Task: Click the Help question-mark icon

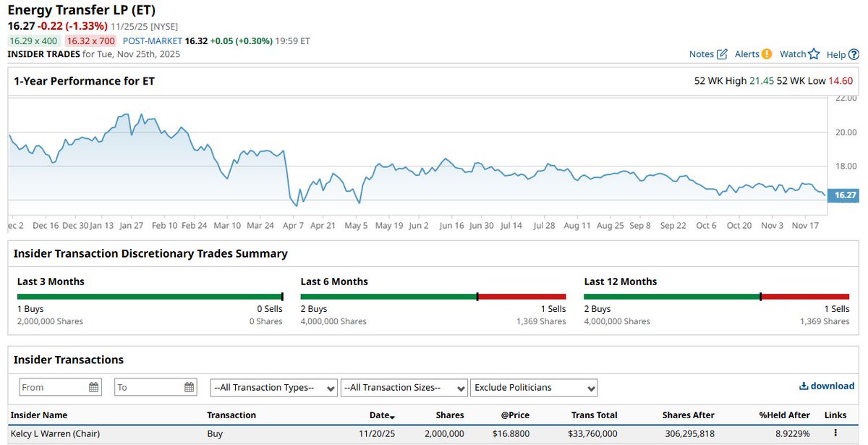Action: click(x=854, y=54)
